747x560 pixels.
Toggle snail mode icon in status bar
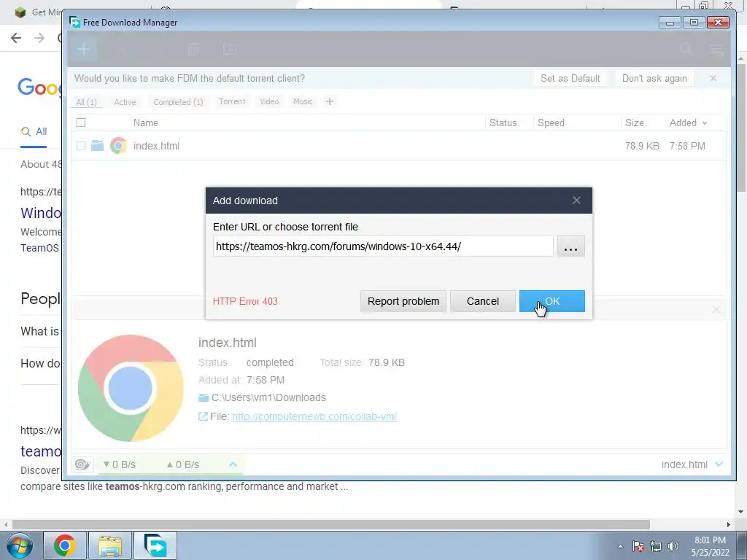82,464
